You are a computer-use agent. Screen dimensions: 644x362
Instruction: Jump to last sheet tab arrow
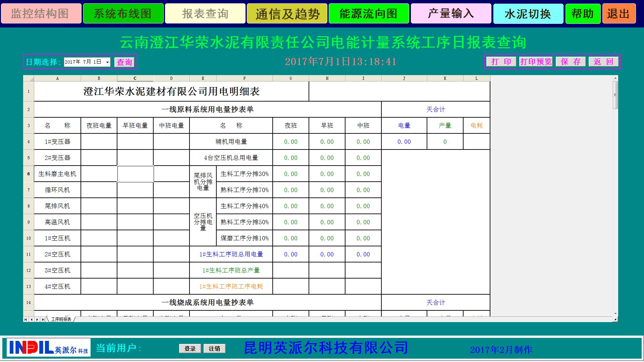point(43,319)
